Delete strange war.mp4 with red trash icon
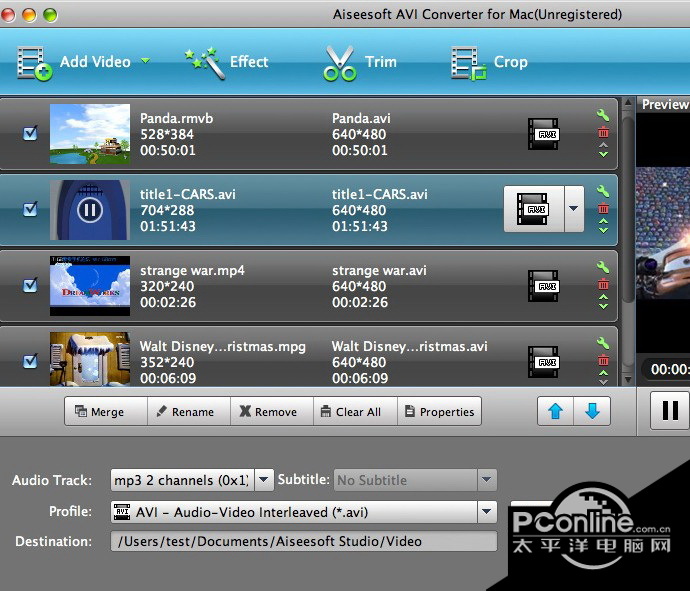 click(x=603, y=284)
